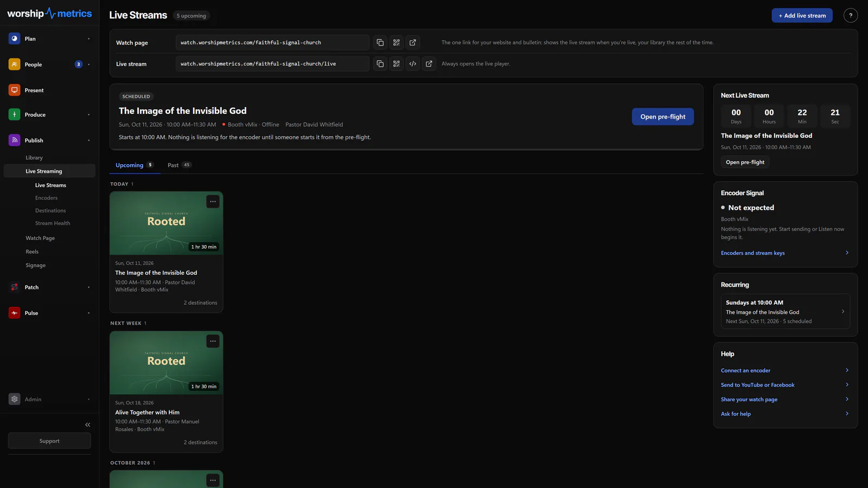Expand the Produce section arrow

point(89,115)
